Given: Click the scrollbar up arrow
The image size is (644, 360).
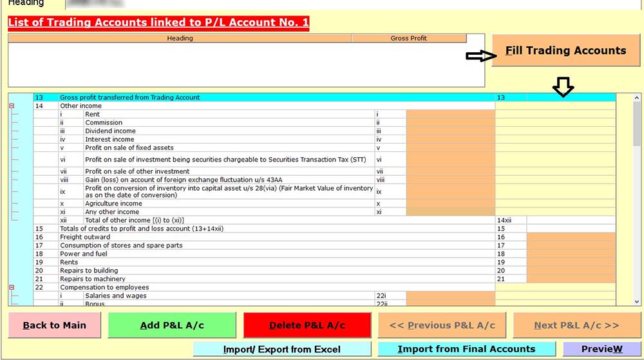Looking at the screenshot, I should coord(637,98).
